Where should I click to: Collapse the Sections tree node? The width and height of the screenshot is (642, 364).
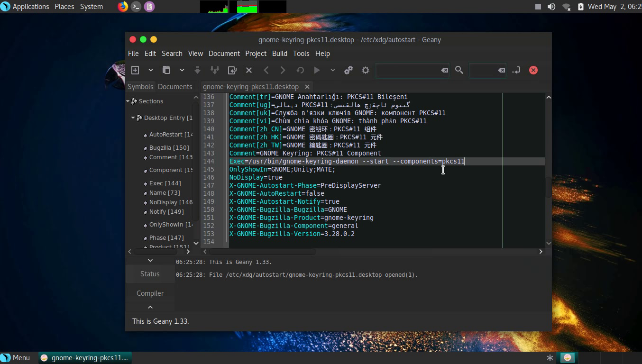(x=128, y=101)
